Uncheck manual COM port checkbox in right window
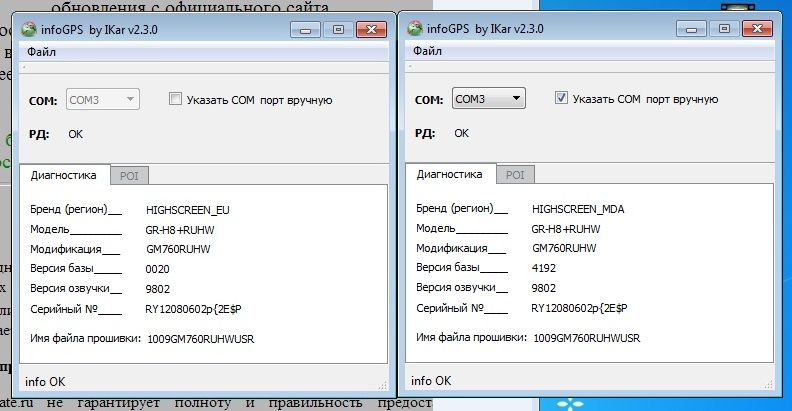 [561, 99]
